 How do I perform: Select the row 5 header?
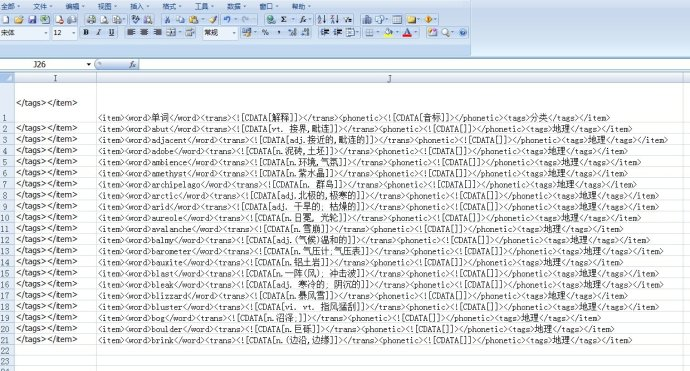click(5, 162)
